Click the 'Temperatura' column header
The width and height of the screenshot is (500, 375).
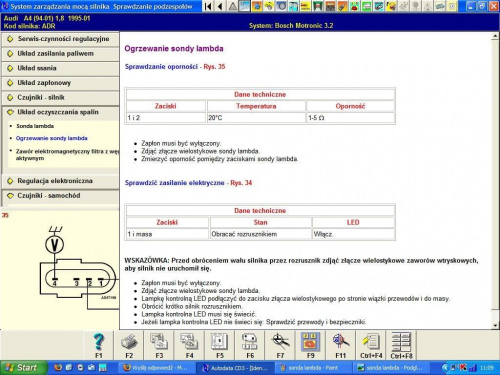pyautogui.click(x=256, y=106)
